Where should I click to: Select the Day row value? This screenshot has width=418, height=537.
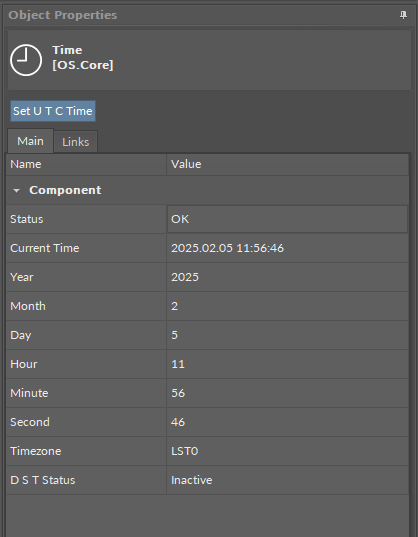[x=287, y=335]
